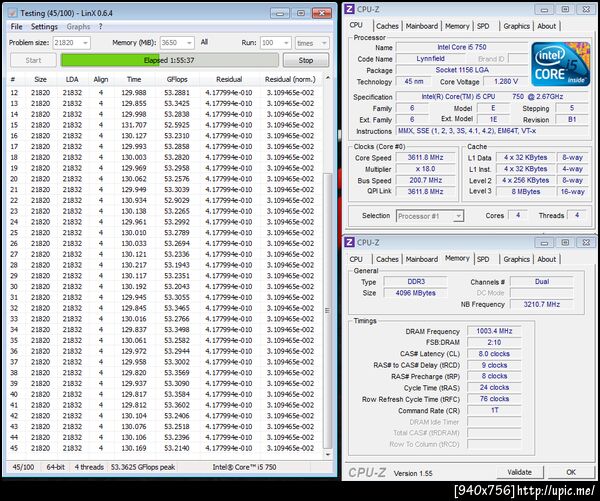Select the 'Socket 1156 LGA' Package value
This screenshot has height=501, width=600.
pyautogui.click(x=462, y=70)
